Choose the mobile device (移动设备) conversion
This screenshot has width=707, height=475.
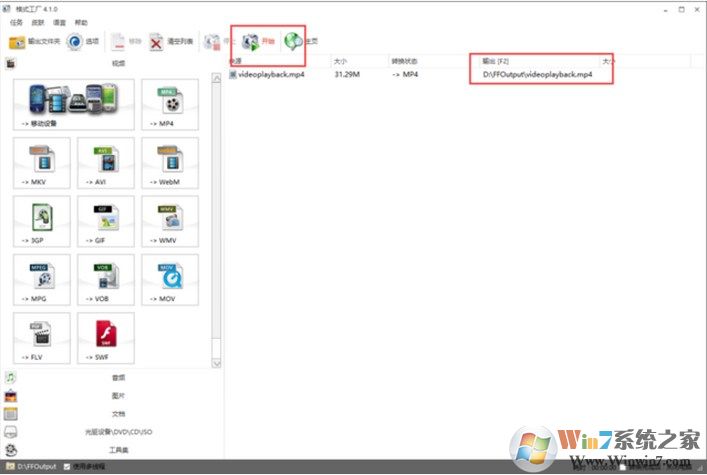pyautogui.click(x=73, y=105)
